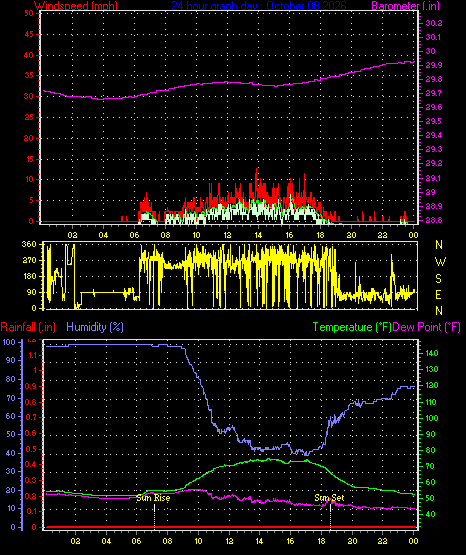466x555 pixels.
Task: Click the 'S' wind direction label
Action: 438,279
